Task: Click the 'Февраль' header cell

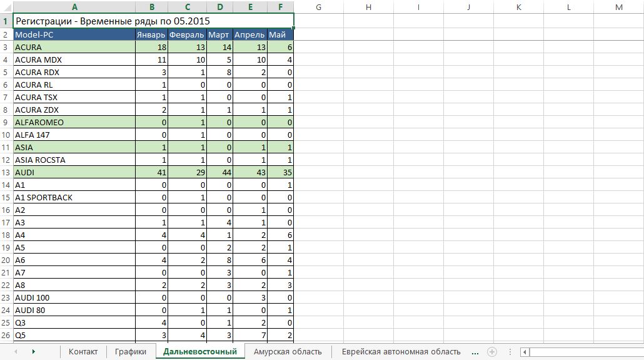Action: tap(188, 35)
